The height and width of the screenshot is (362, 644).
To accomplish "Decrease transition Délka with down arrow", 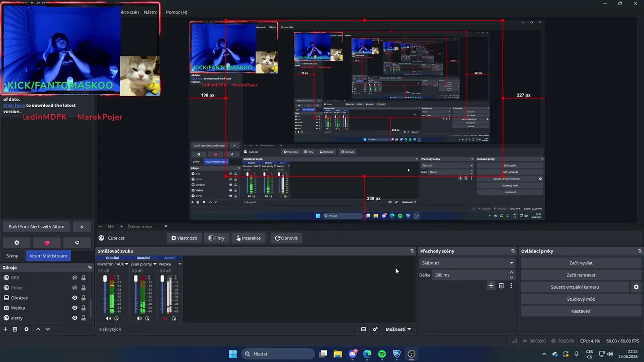I will coord(512,278).
